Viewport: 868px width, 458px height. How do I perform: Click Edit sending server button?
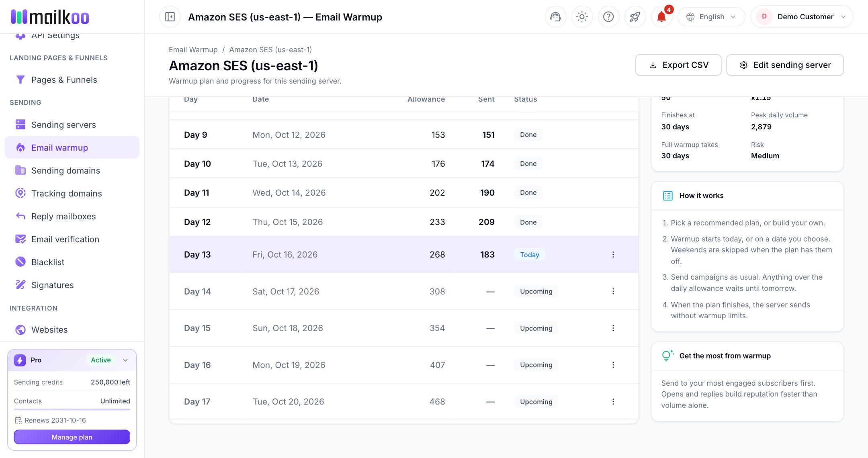click(785, 65)
